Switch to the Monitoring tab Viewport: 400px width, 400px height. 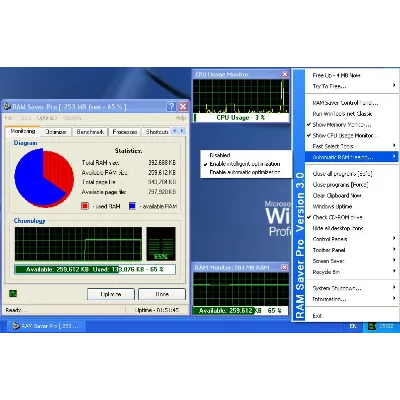(23, 131)
